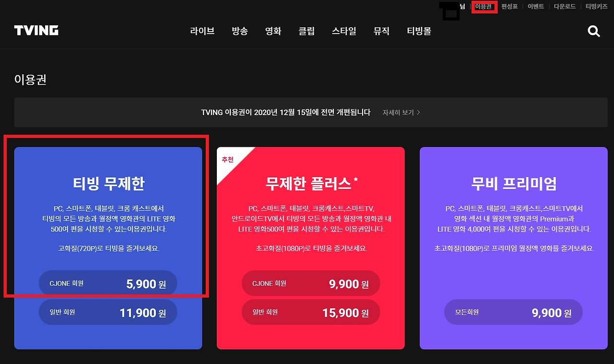The image size is (614, 364).
Task: Open 이벤트 in top bar
Action: pos(536,7)
